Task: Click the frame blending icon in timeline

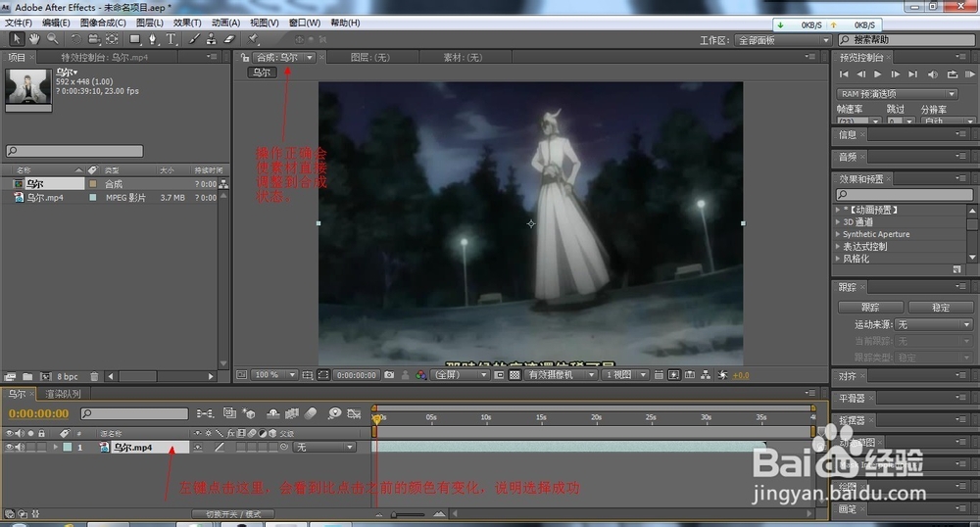Action: pos(292,413)
